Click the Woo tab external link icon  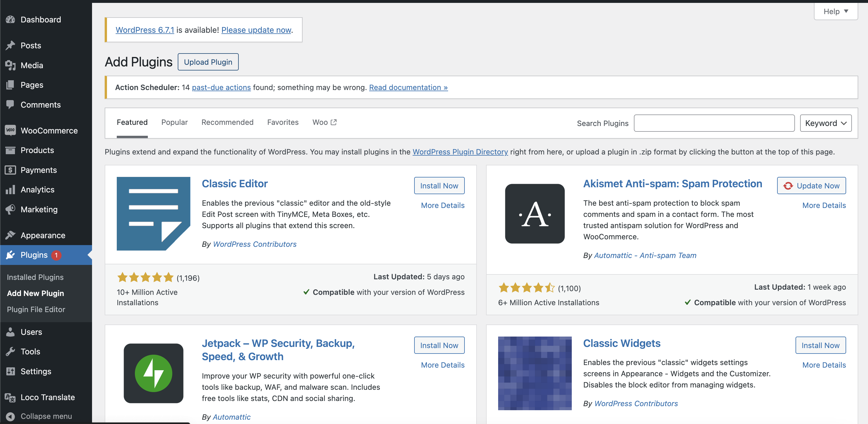click(334, 122)
